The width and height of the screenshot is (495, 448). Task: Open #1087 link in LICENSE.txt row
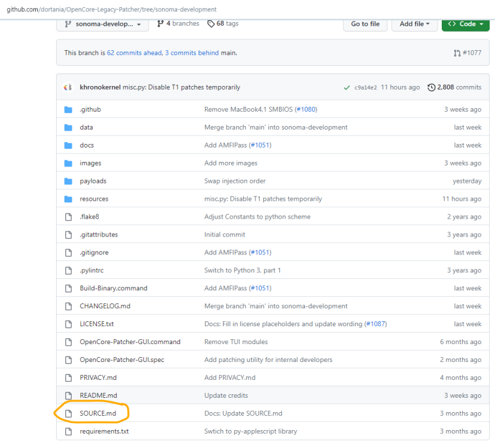click(375, 324)
